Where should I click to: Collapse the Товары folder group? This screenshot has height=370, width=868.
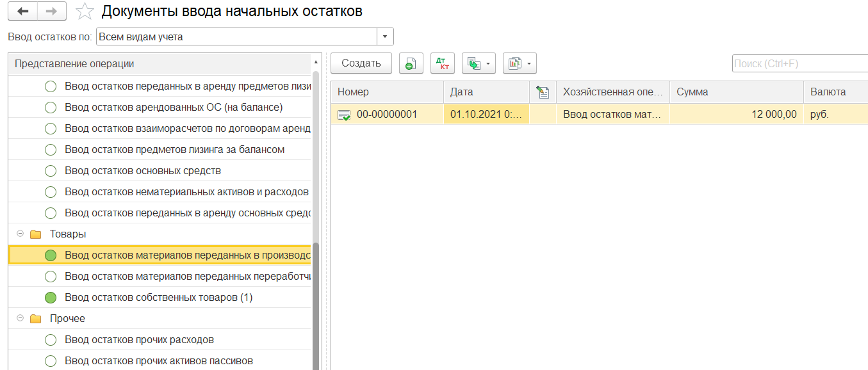point(20,234)
